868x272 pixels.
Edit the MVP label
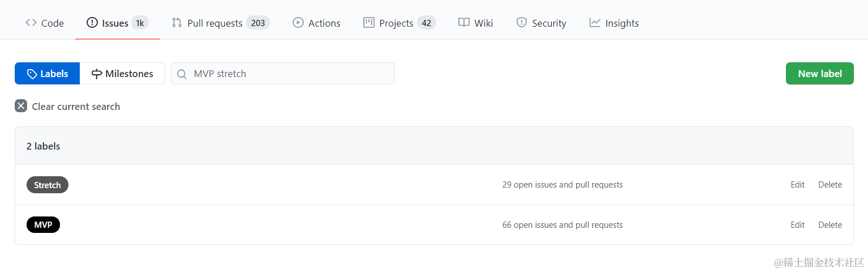[798, 225]
